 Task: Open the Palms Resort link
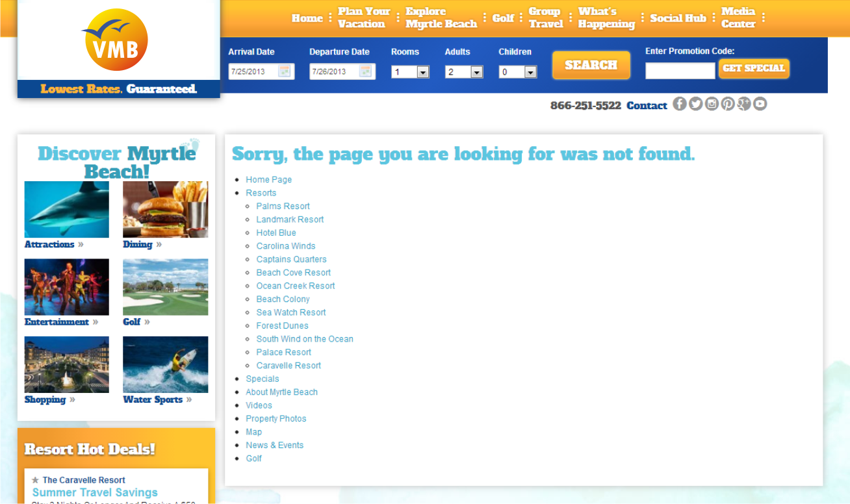click(x=283, y=206)
